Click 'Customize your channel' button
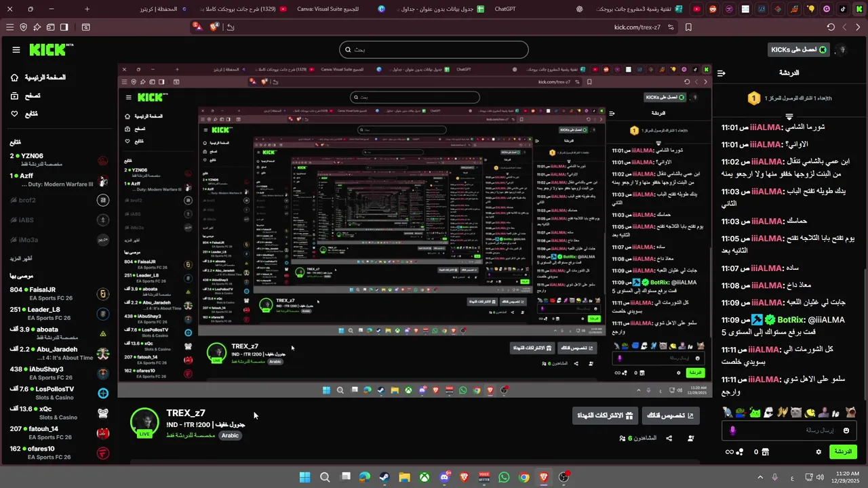This screenshot has height=488, width=868. pos(670,415)
